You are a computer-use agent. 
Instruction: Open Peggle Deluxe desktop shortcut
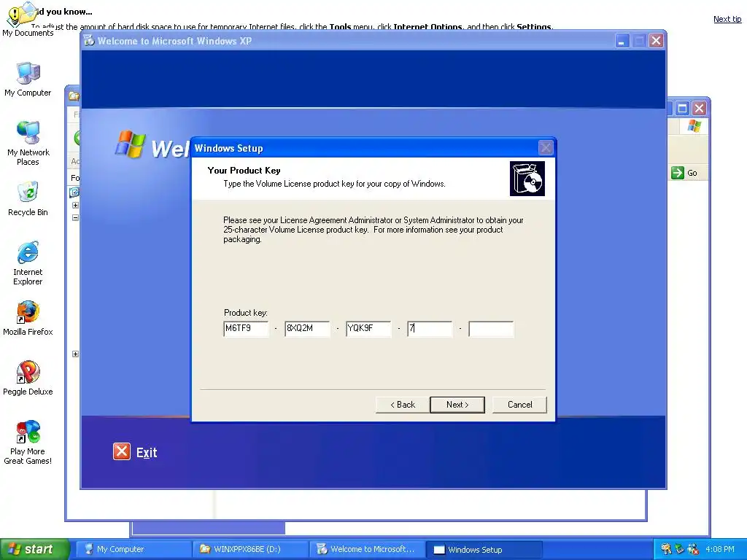click(28, 378)
